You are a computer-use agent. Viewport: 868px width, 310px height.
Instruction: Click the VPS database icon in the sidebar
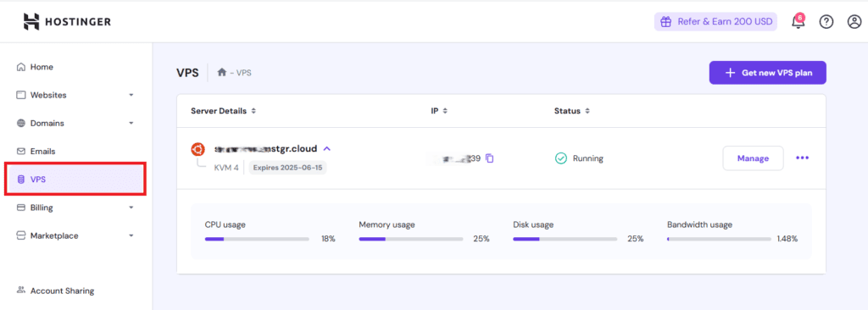tap(21, 180)
